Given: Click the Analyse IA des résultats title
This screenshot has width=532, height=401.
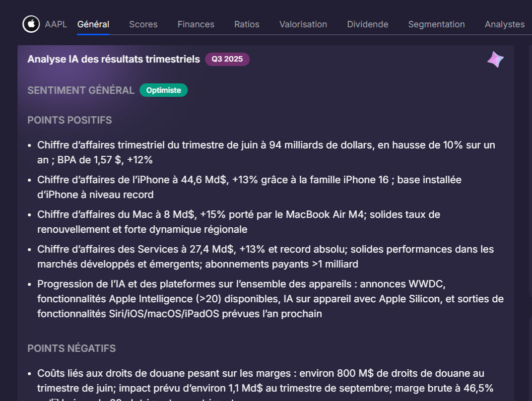Looking at the screenshot, I should tap(113, 59).
